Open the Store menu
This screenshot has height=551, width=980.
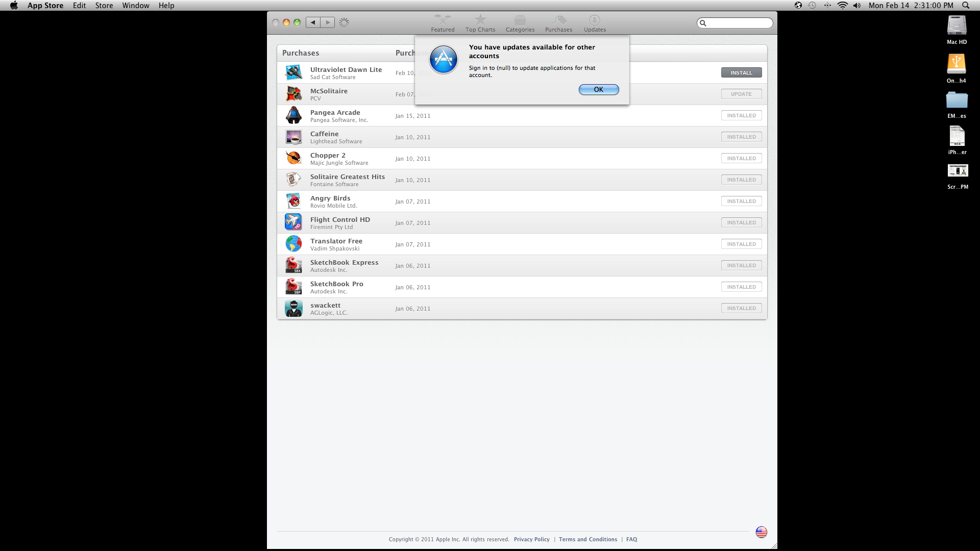tap(104, 6)
